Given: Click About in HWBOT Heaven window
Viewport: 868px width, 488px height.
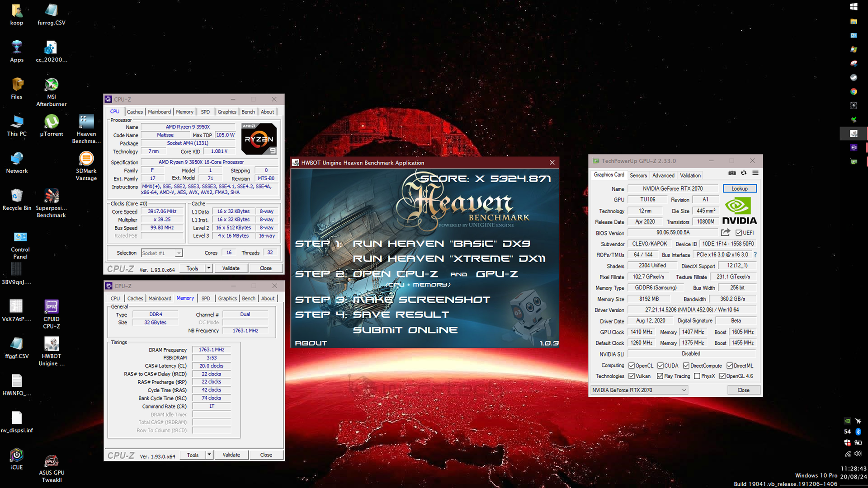Looking at the screenshot, I should click(x=311, y=343).
